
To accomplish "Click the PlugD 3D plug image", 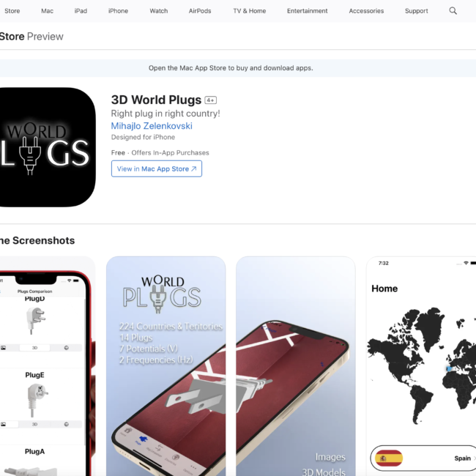I will point(35,321).
